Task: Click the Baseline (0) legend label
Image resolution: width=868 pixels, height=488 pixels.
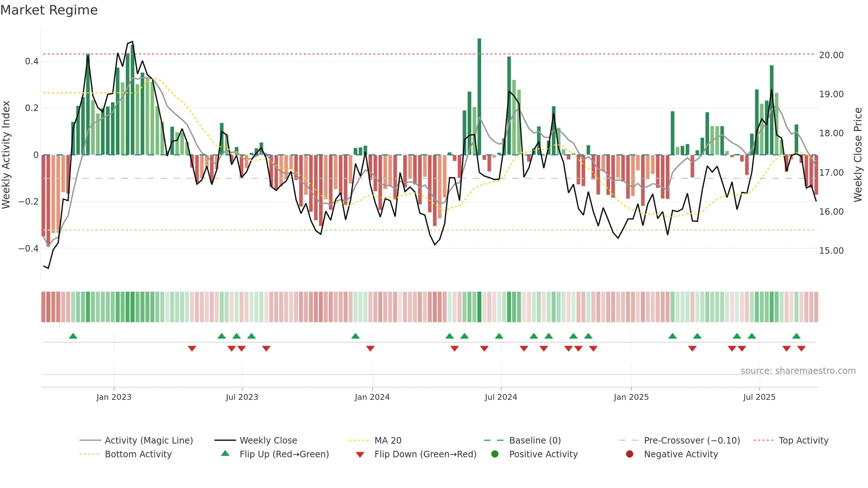Action: tap(535, 440)
